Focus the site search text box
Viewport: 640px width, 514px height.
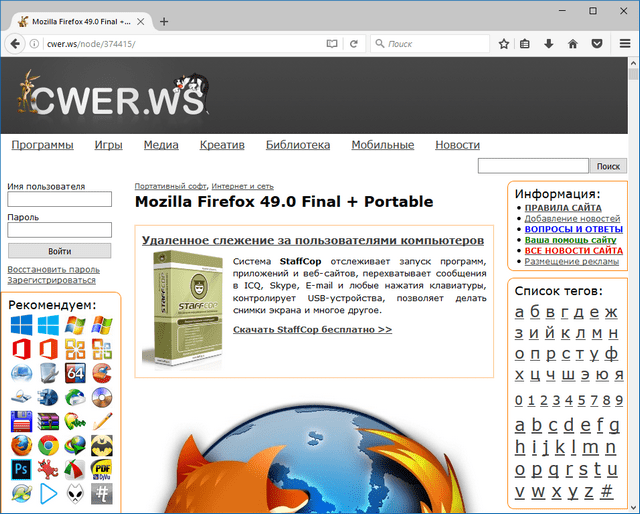click(533, 166)
